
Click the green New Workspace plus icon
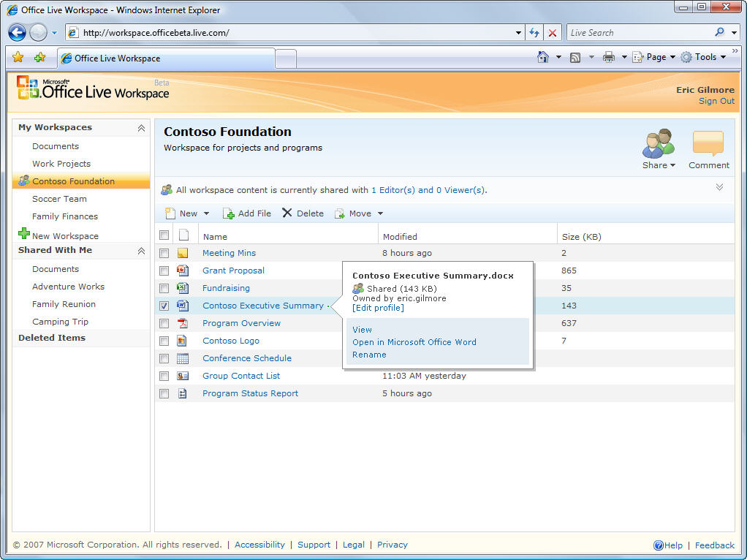(x=24, y=234)
